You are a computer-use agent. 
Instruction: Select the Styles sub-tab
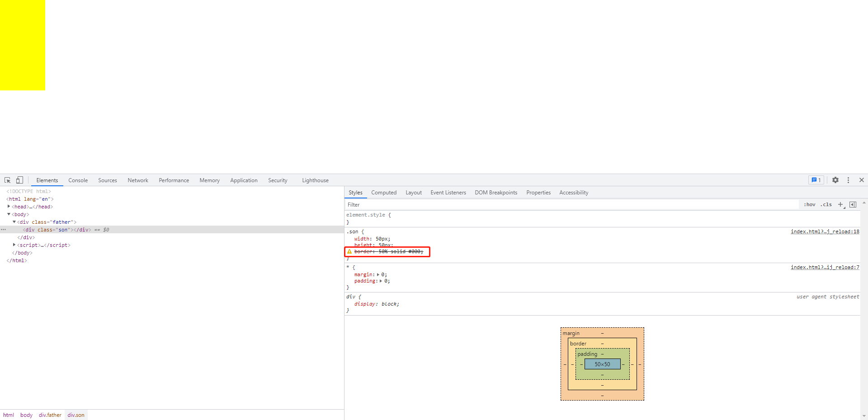(x=355, y=193)
